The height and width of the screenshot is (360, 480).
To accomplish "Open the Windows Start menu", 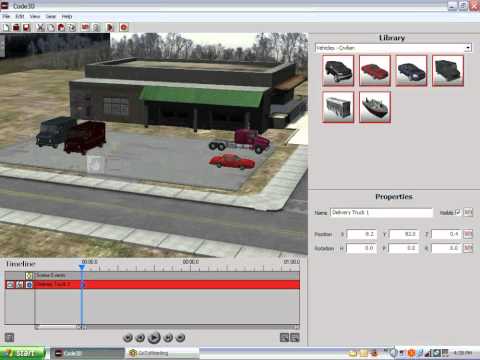I will pyautogui.click(x=23, y=353).
